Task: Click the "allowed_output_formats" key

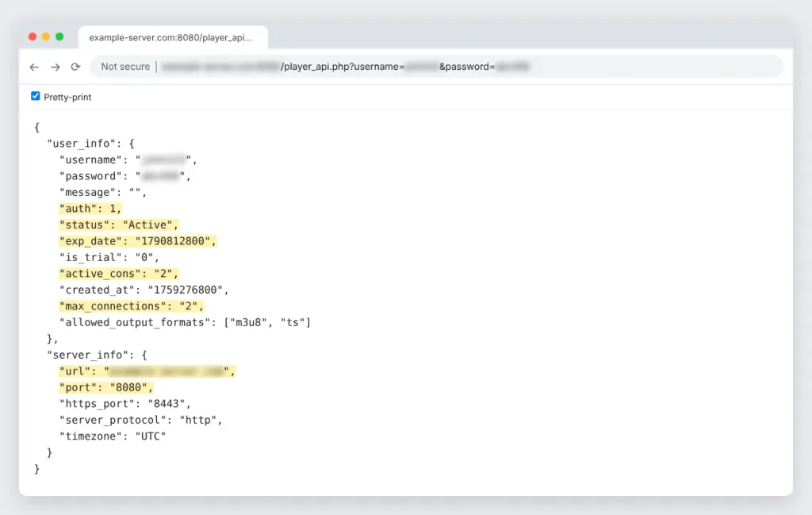Action: point(135,322)
